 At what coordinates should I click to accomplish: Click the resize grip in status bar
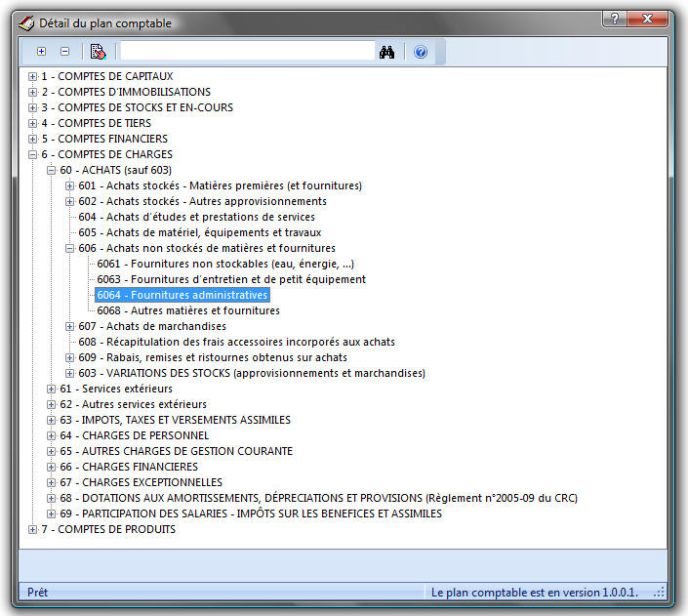pyautogui.click(x=660, y=592)
